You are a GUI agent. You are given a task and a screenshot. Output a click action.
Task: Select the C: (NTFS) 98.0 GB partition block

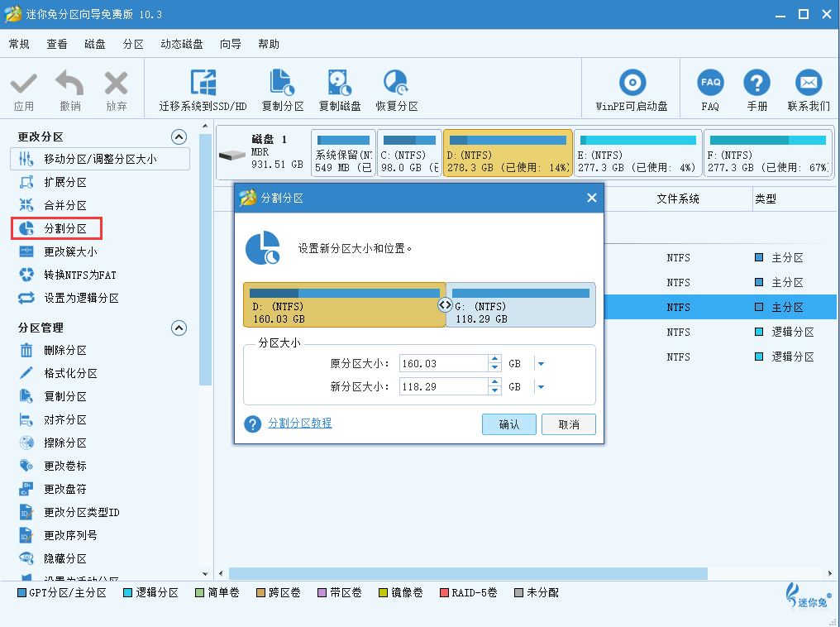pos(410,153)
